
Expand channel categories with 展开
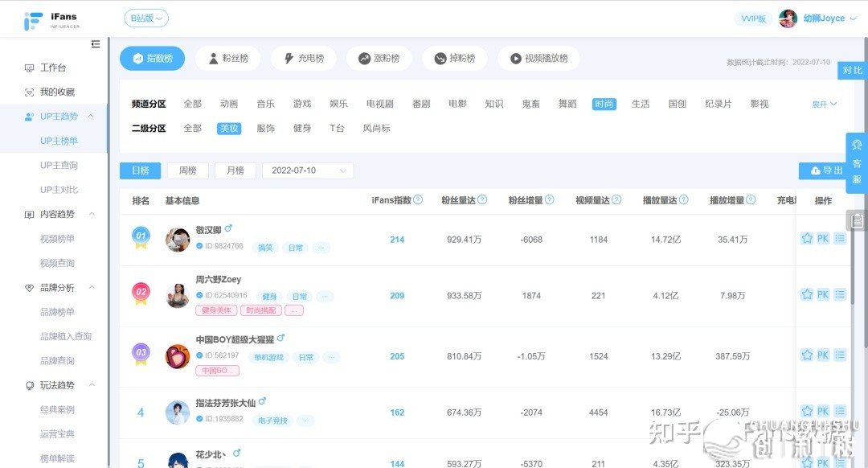coord(824,105)
